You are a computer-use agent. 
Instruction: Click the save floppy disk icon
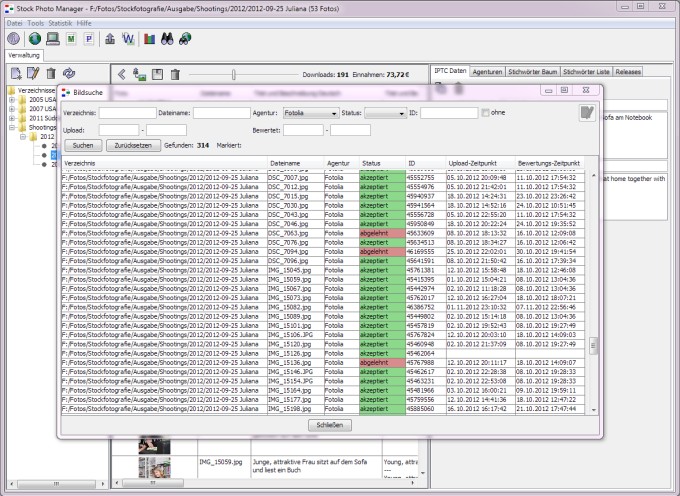tap(157, 75)
